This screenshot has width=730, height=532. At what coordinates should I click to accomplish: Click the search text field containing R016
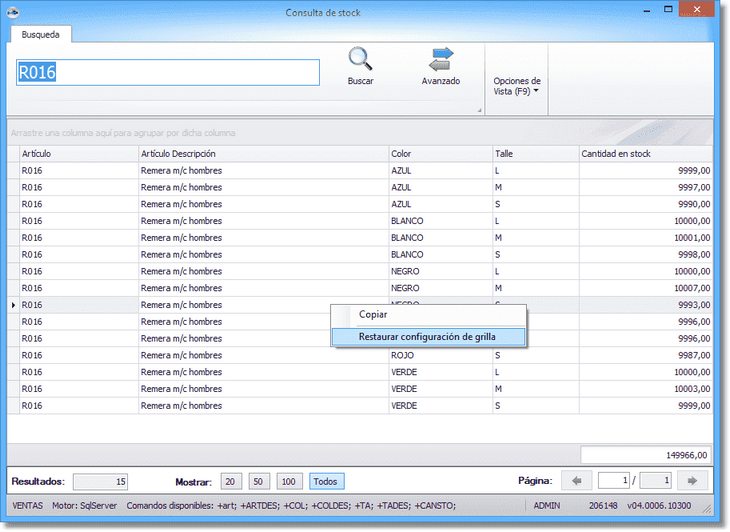tap(167, 72)
